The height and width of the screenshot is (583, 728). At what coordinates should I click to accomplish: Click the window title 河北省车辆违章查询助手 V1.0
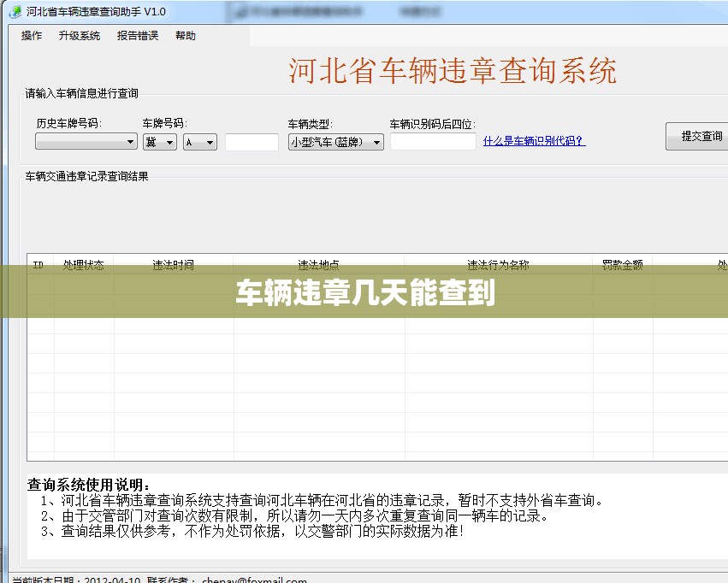pyautogui.click(x=96, y=12)
